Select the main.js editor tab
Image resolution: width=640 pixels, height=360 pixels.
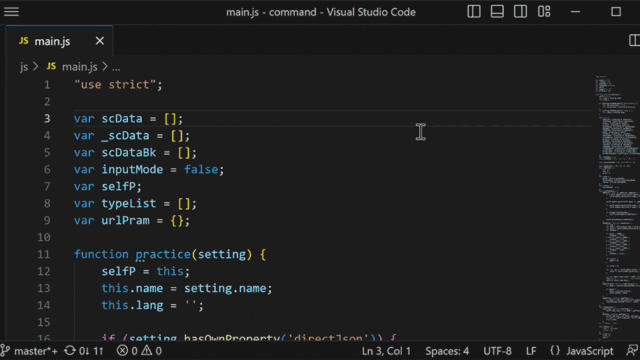59,41
